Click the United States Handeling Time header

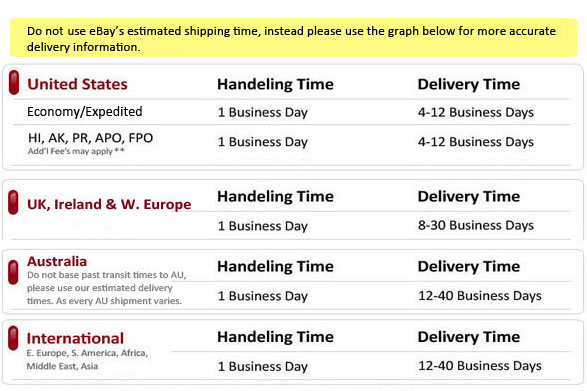(x=275, y=84)
